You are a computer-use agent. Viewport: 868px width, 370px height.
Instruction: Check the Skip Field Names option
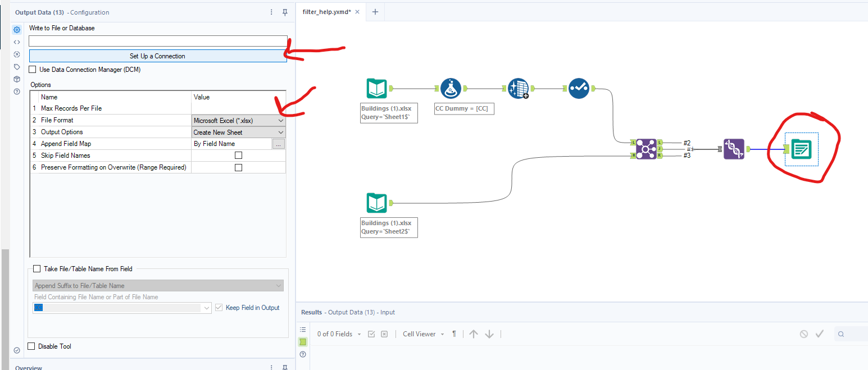coord(238,155)
